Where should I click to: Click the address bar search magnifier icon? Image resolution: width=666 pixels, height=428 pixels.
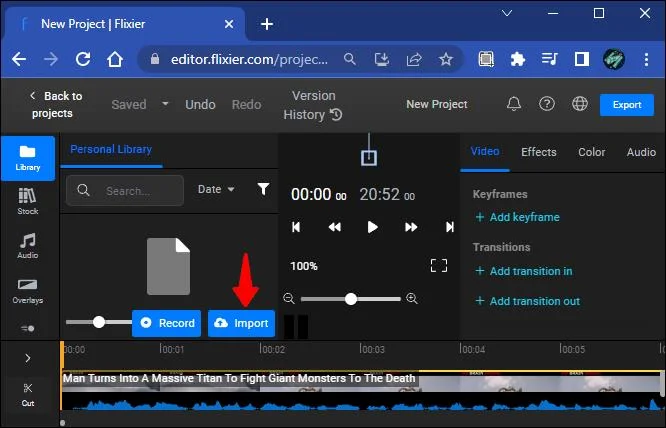tap(350, 59)
